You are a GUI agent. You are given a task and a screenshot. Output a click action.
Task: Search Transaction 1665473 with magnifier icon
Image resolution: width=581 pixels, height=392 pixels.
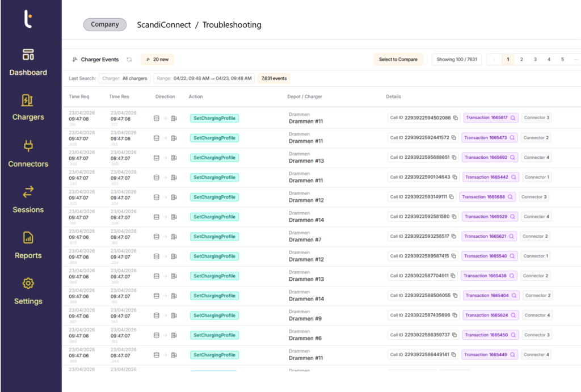click(512, 138)
